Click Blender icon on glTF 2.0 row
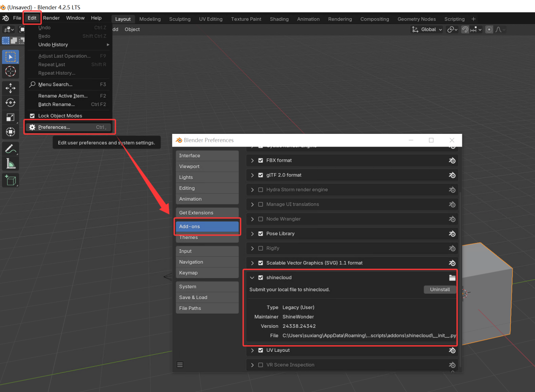Viewport: 535px width, 392px height. click(452, 175)
